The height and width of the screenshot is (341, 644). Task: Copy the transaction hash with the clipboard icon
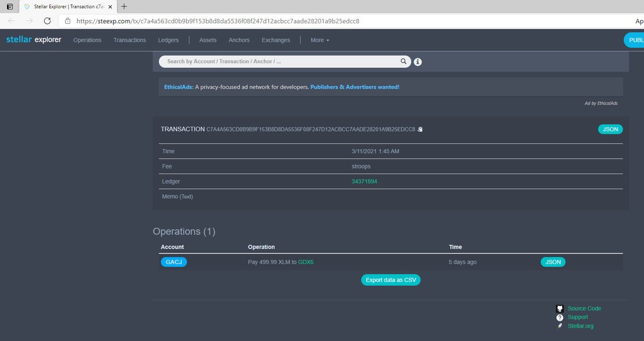(419, 129)
